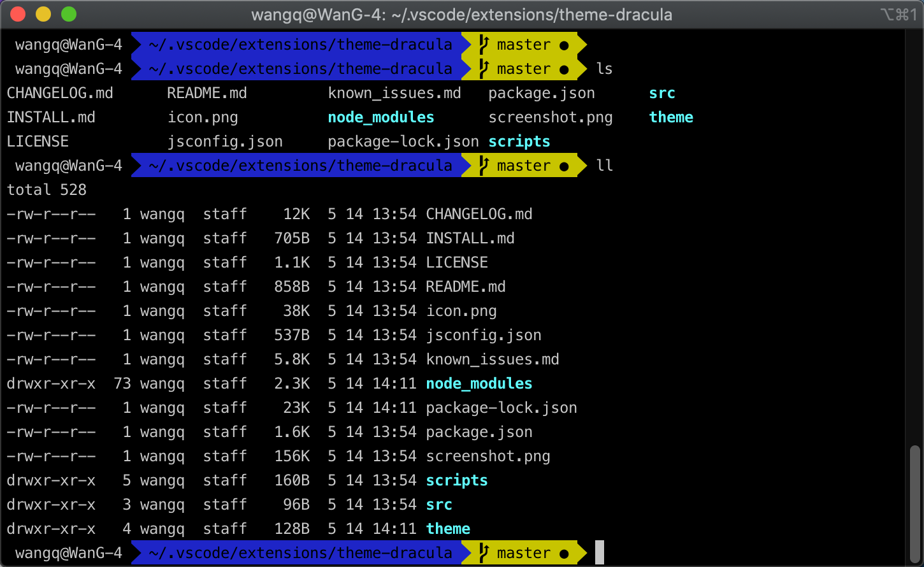Click the file size '705B' of INSTALL.md

click(x=292, y=238)
